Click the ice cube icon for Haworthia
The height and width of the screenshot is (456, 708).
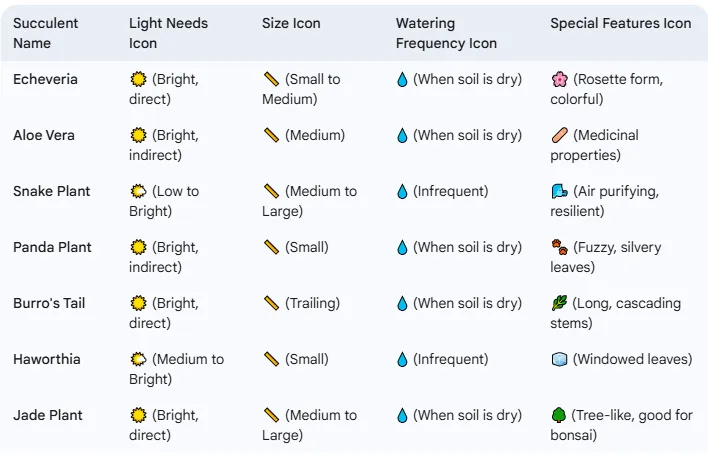(559, 359)
